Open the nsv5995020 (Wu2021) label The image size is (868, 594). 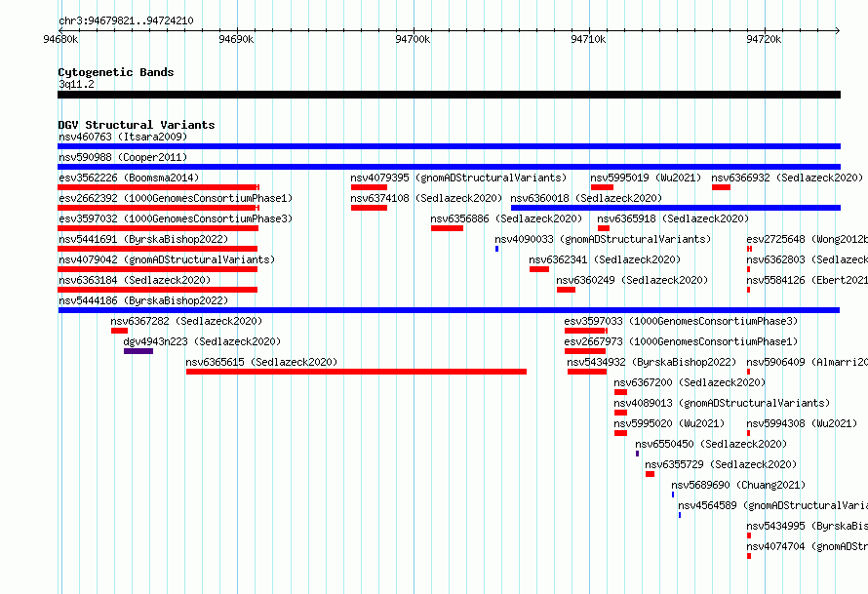(669, 423)
